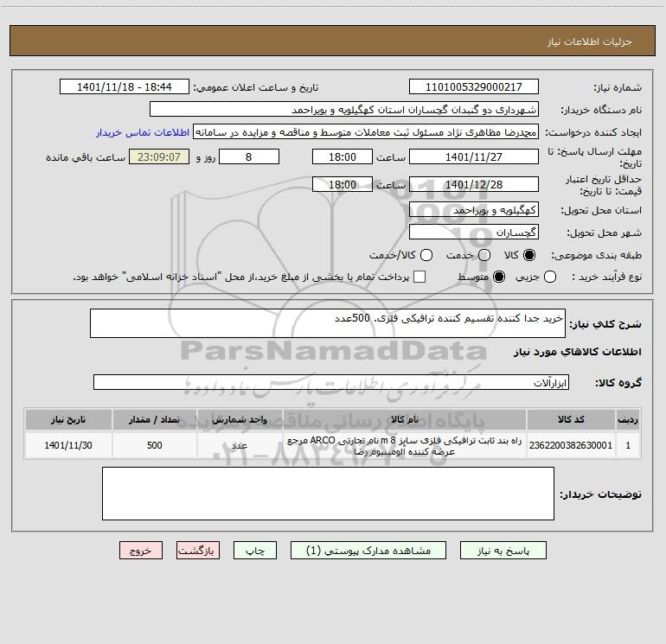Click the item name cell mentioning ARCO
The image size is (666, 644).
click(x=405, y=445)
